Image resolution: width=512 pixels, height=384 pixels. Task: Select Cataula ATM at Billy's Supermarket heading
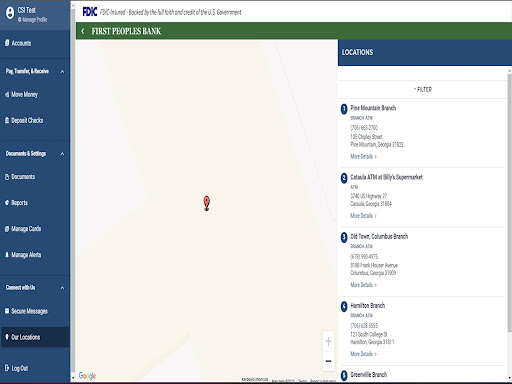pos(386,177)
